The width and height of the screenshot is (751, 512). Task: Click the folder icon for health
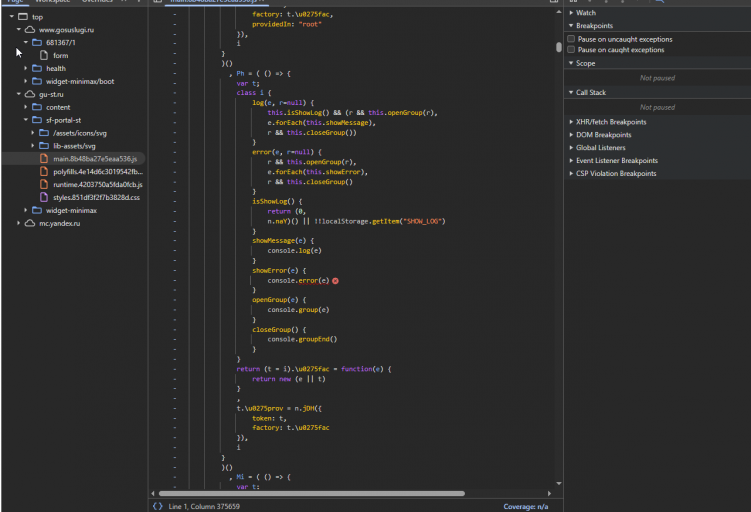click(37, 68)
